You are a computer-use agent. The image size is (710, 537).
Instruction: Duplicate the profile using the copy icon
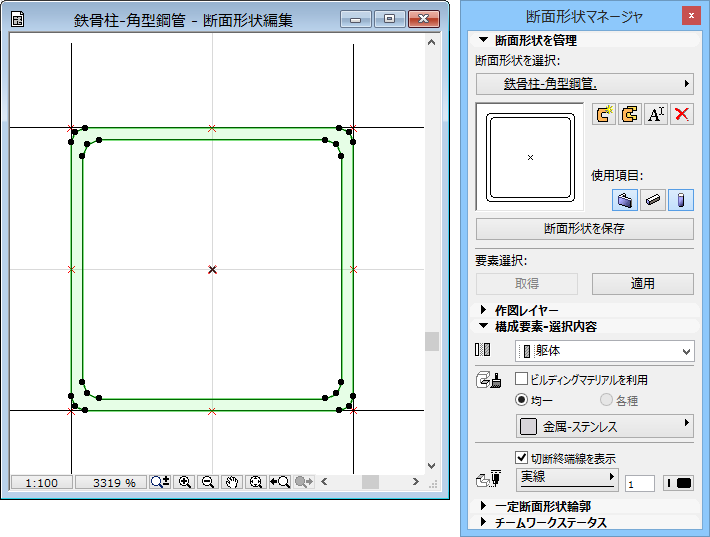click(629, 114)
